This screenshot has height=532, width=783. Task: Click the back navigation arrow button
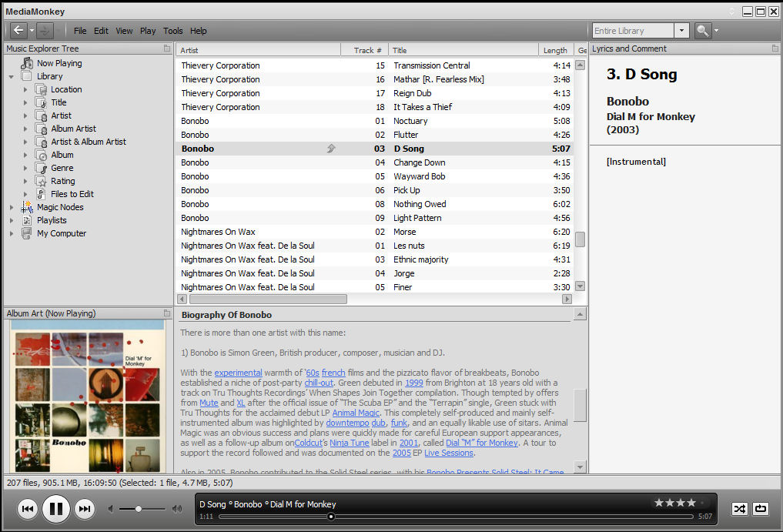(x=18, y=31)
